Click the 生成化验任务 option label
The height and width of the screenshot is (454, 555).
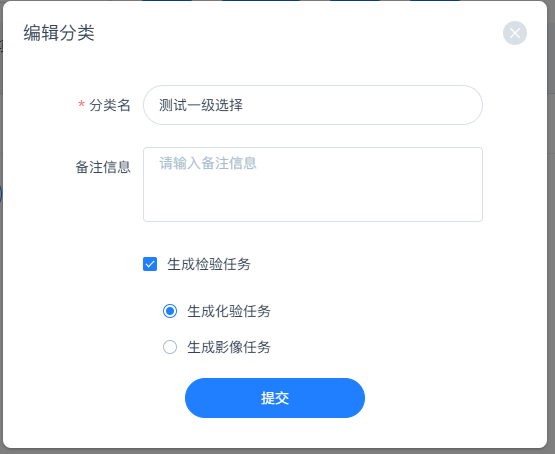pos(229,311)
